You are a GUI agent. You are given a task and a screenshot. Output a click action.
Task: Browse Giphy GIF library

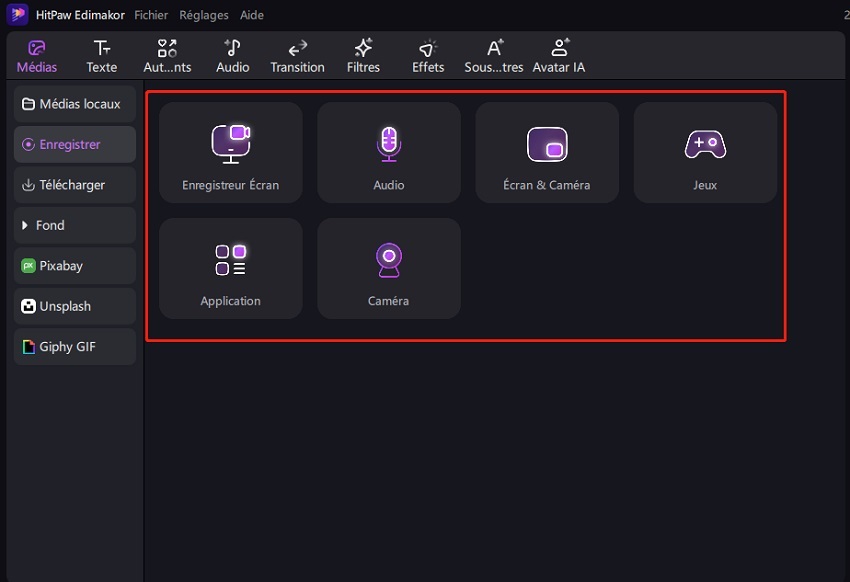75,347
